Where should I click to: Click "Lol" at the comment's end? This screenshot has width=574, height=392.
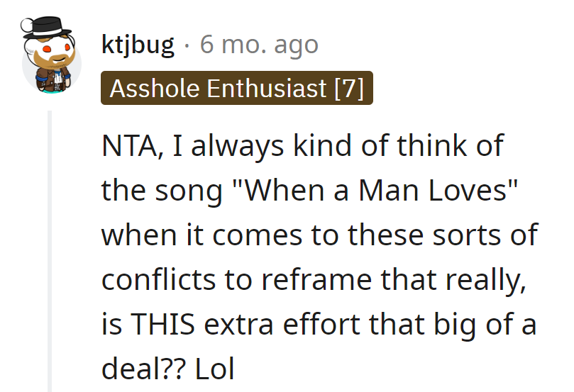[212, 368]
